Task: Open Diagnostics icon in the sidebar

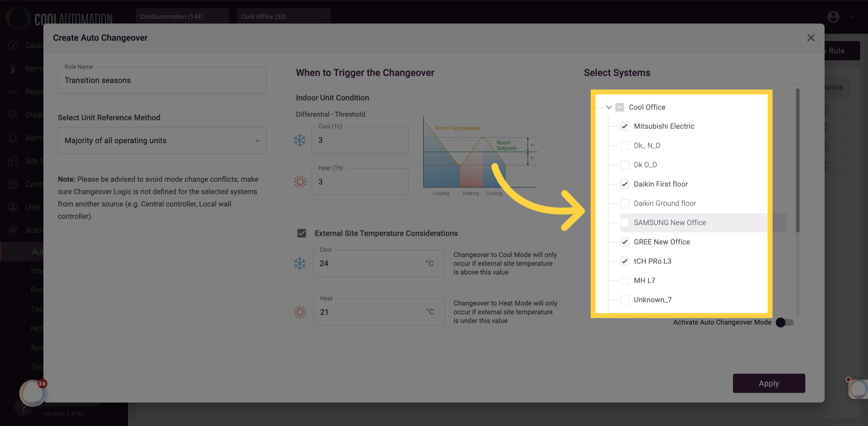Action: (13, 114)
